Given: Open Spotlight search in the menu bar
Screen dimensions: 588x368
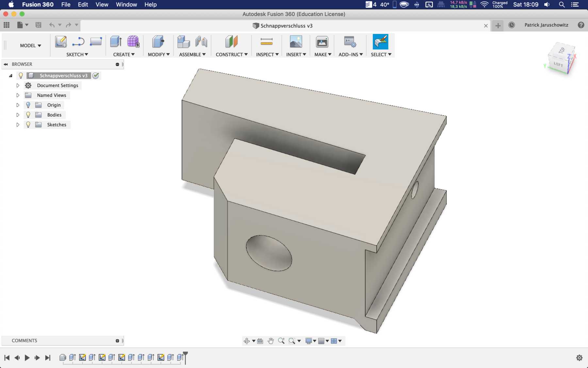Looking at the screenshot, I should [562, 5].
